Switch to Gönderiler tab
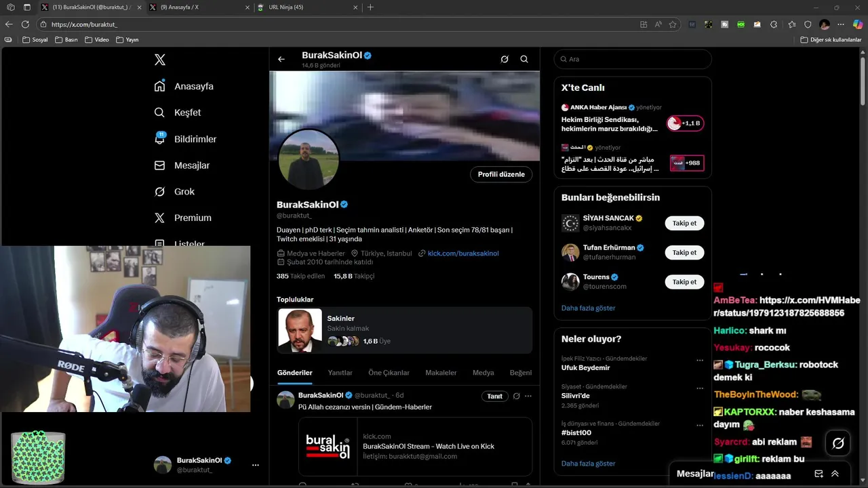 295,373
